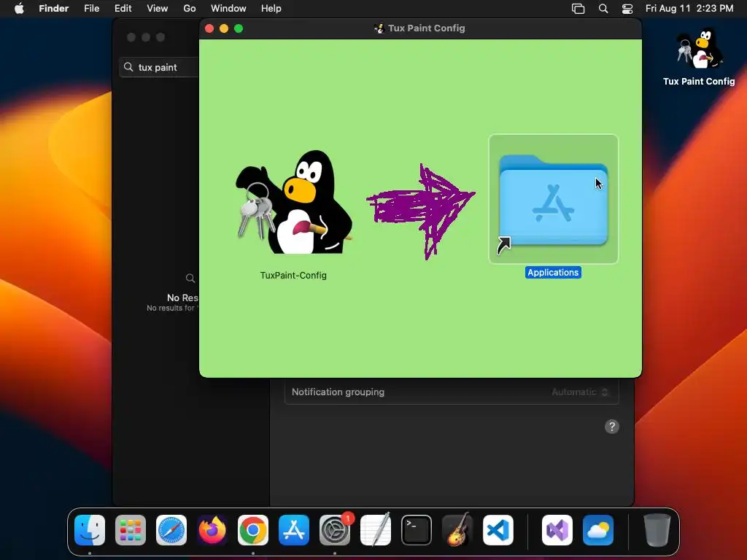Open the Help menu
This screenshot has width=747, height=560.
271,9
